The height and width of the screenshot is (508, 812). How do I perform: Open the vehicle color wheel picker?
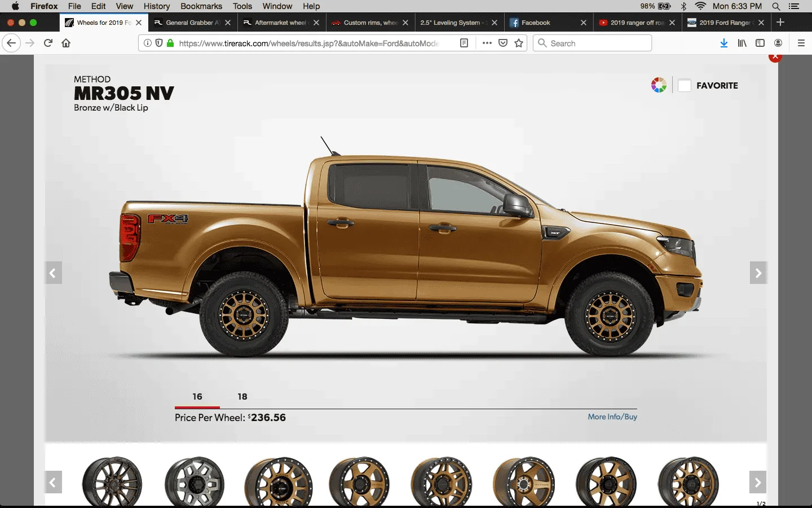659,85
